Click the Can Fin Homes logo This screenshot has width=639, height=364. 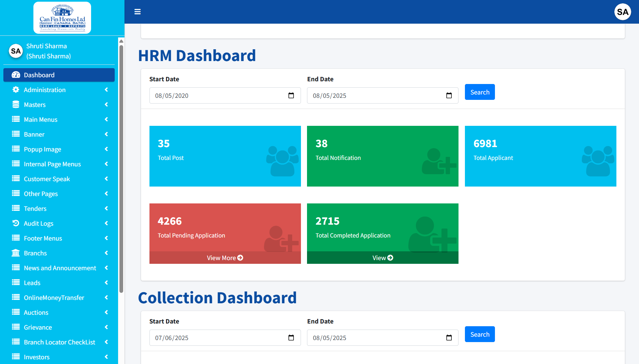pos(62,18)
